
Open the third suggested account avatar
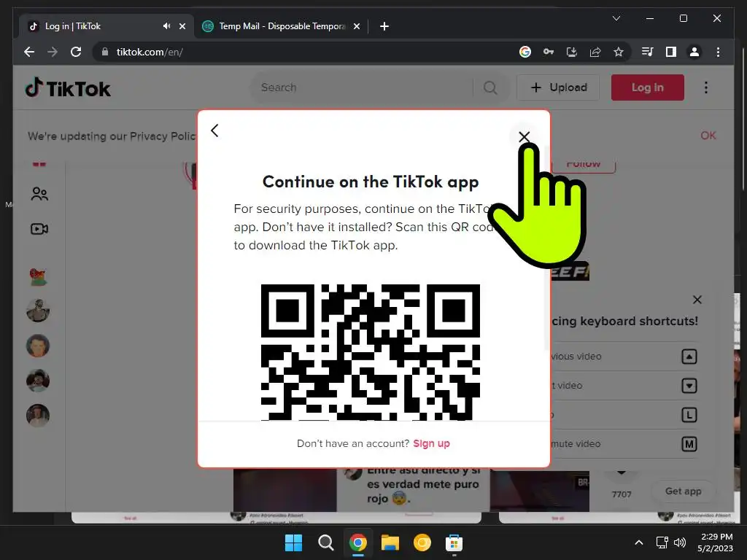[38, 346]
